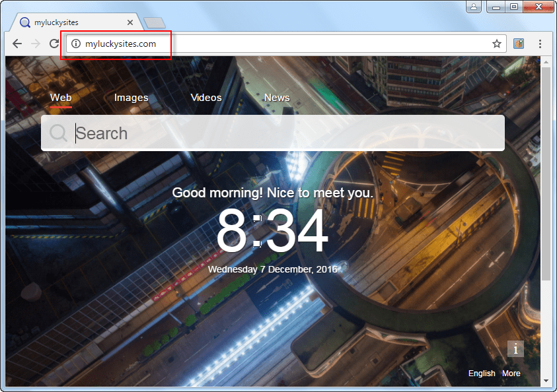
Task: Open the Chrome three-dot menu
Action: click(x=540, y=44)
